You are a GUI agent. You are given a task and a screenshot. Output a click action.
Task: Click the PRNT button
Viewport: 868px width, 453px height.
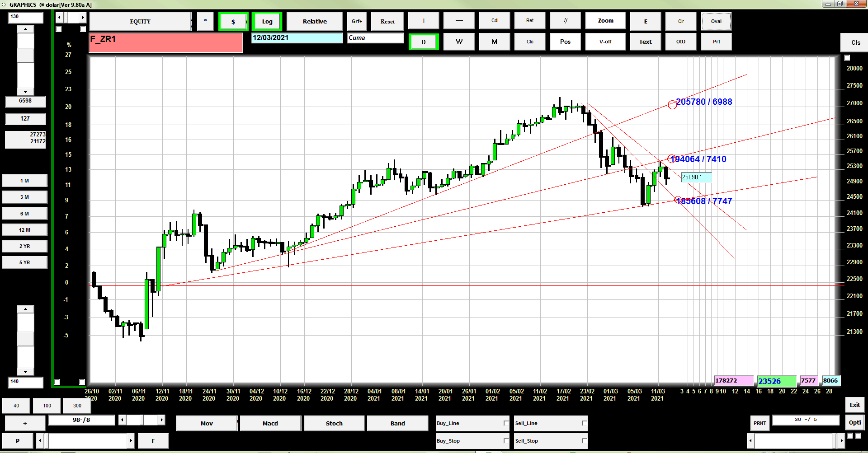[x=759, y=423]
